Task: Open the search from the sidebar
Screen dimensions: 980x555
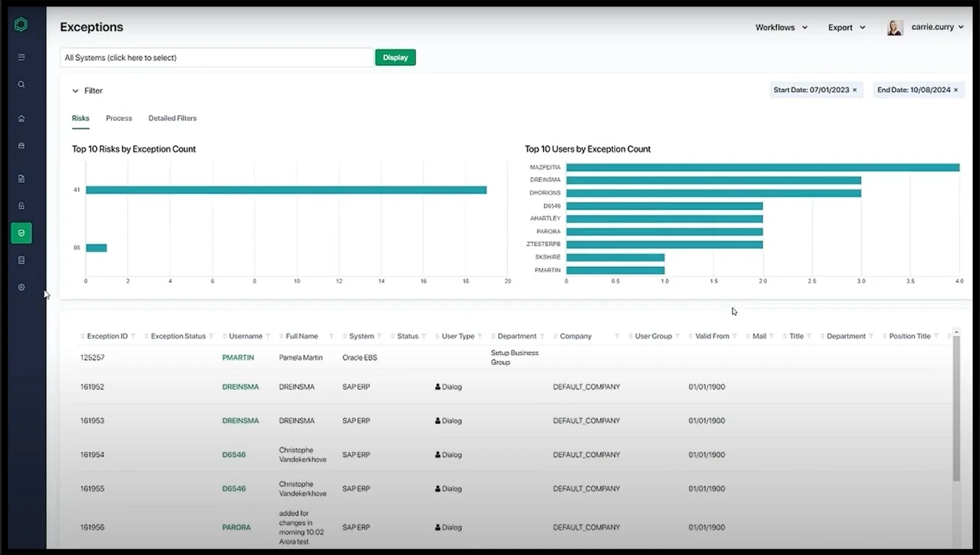Action: (x=21, y=83)
